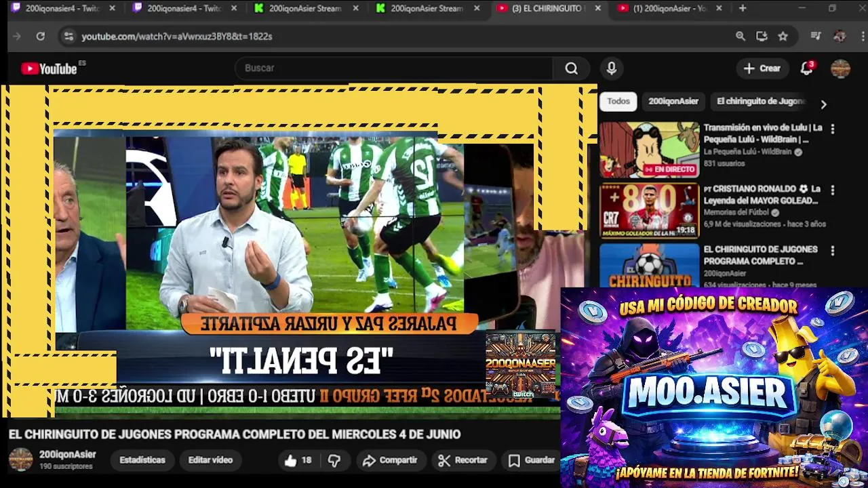Click the URL address bar
868x488 pixels.
tap(393, 36)
